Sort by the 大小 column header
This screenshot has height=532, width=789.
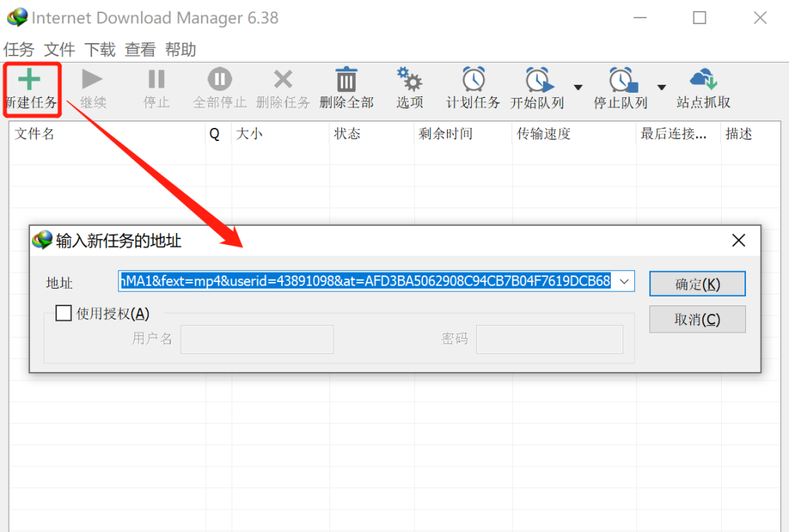click(281, 134)
